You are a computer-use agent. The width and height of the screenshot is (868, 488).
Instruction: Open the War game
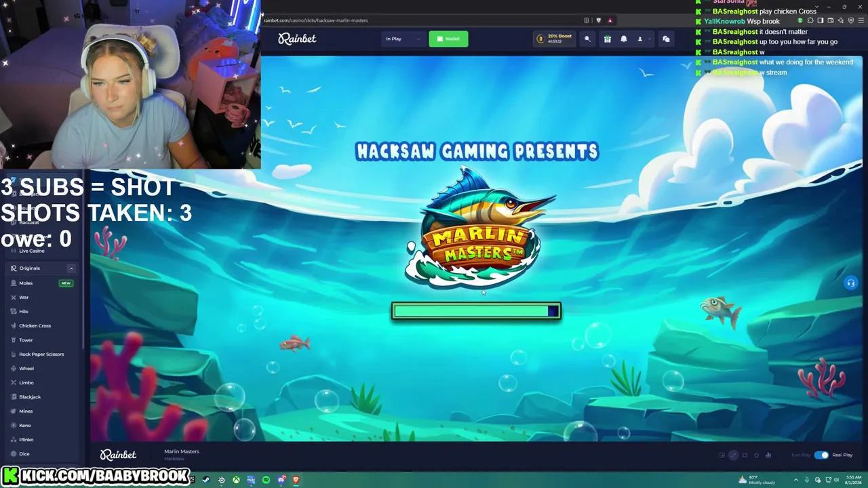tap(42, 297)
